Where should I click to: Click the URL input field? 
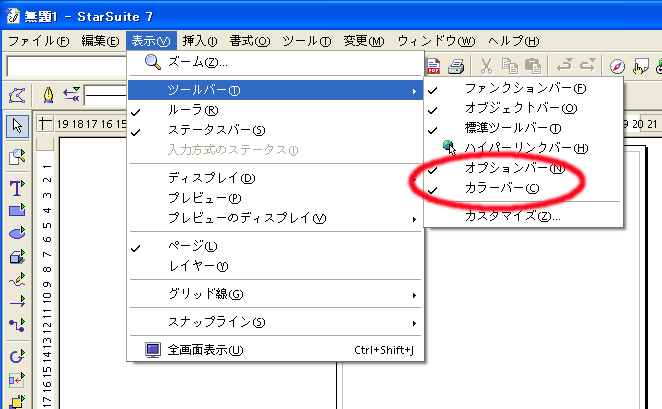[67, 67]
